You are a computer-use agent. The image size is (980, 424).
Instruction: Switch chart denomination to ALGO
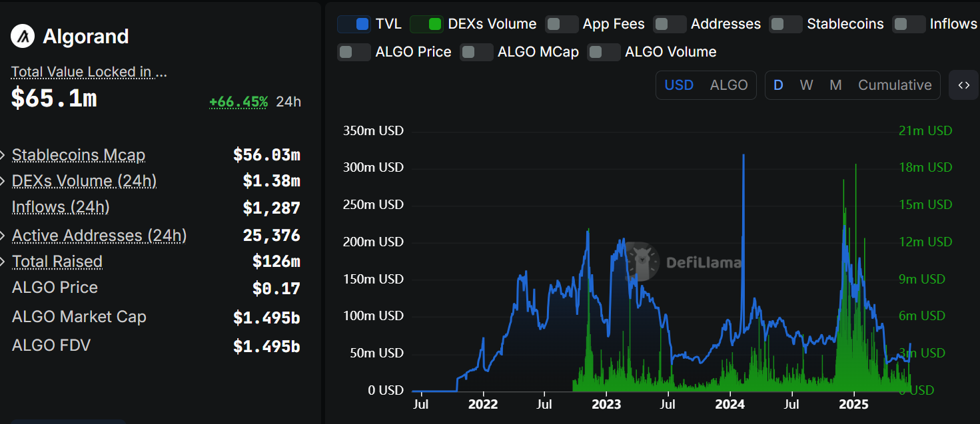(x=728, y=85)
